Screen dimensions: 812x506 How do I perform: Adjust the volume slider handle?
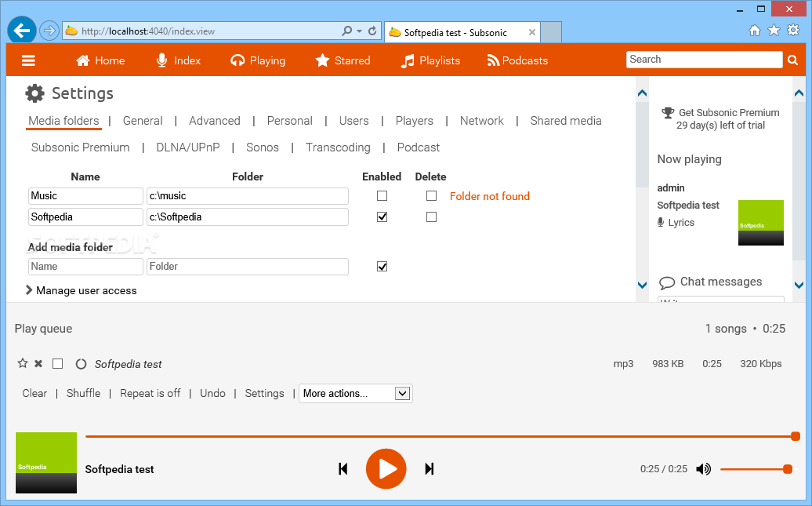(x=788, y=469)
